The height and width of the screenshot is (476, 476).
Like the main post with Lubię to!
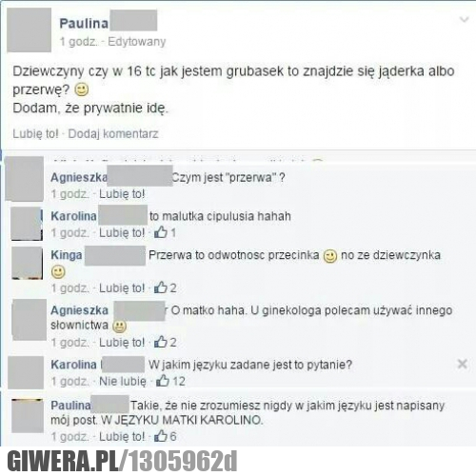point(35,133)
